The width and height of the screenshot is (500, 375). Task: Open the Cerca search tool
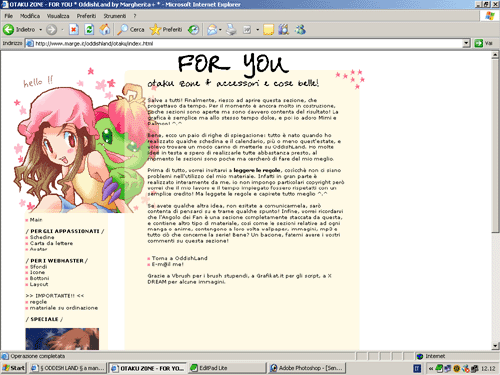(x=131, y=30)
